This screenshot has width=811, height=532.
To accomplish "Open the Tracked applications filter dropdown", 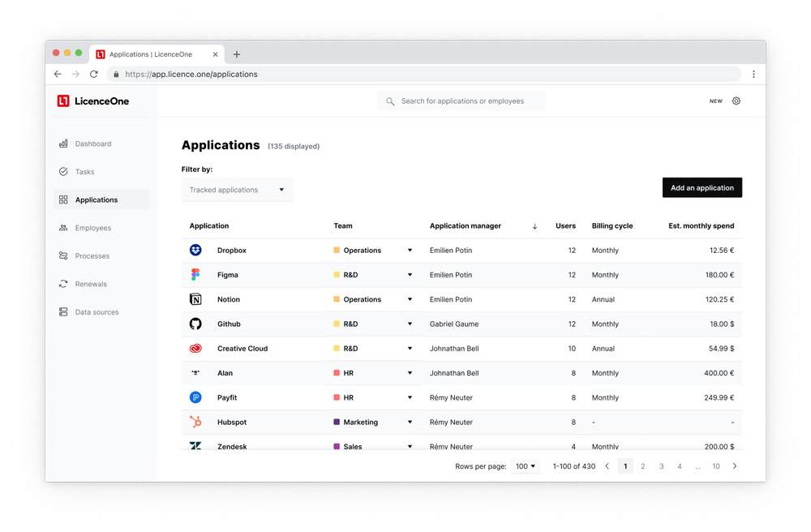I will [238, 190].
